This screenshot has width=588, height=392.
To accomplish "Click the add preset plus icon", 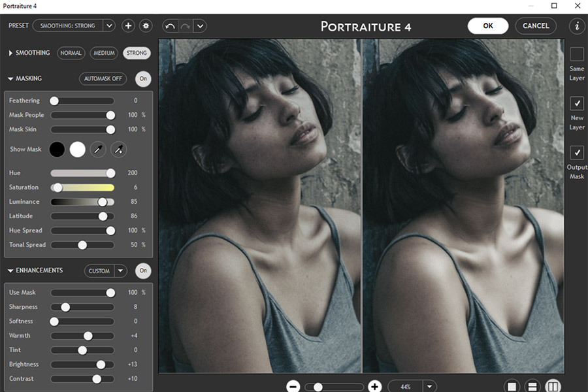I will pyautogui.click(x=128, y=26).
